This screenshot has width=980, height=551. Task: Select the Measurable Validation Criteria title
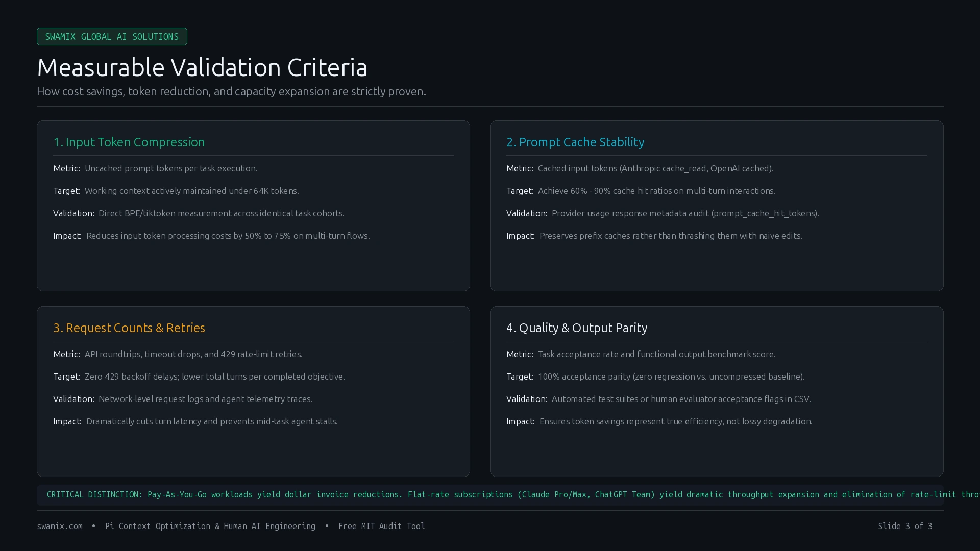point(202,67)
